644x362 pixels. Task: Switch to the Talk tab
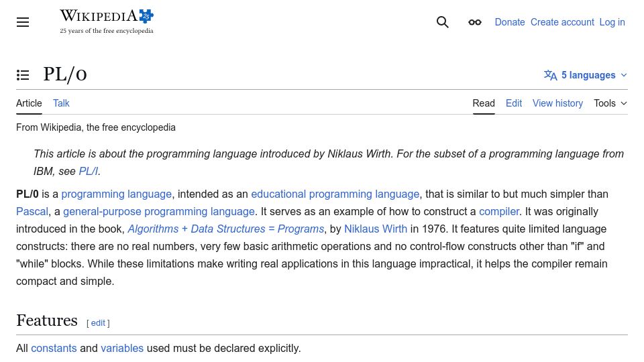[61, 103]
